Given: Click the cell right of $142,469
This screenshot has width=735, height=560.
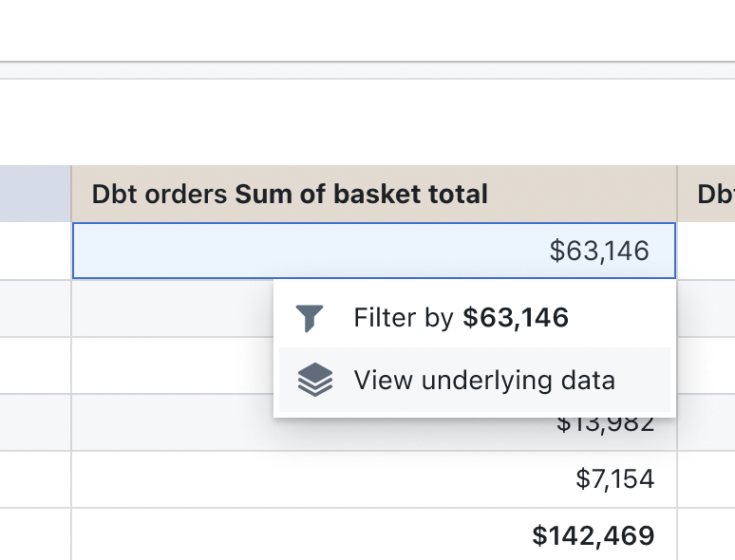Looking at the screenshot, I should click(707, 535).
